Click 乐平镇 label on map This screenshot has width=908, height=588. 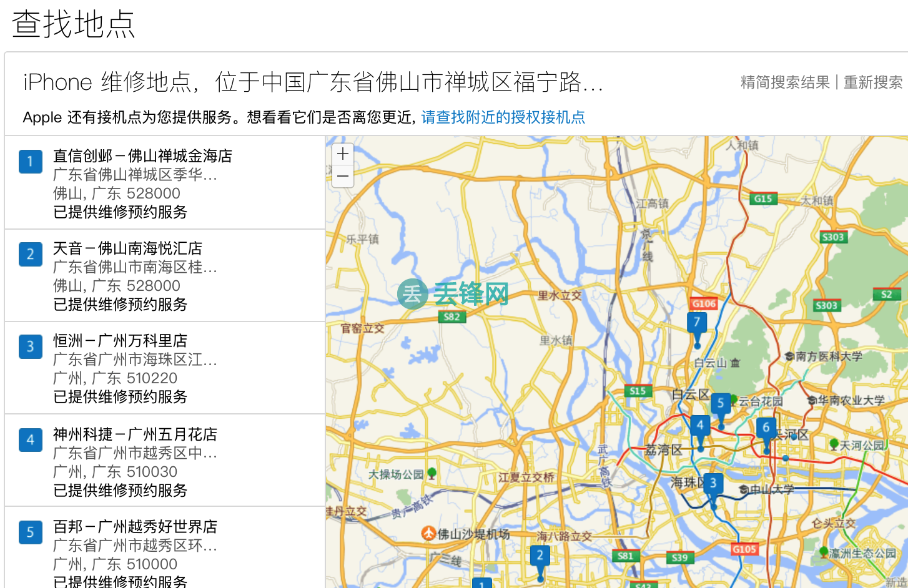363,239
